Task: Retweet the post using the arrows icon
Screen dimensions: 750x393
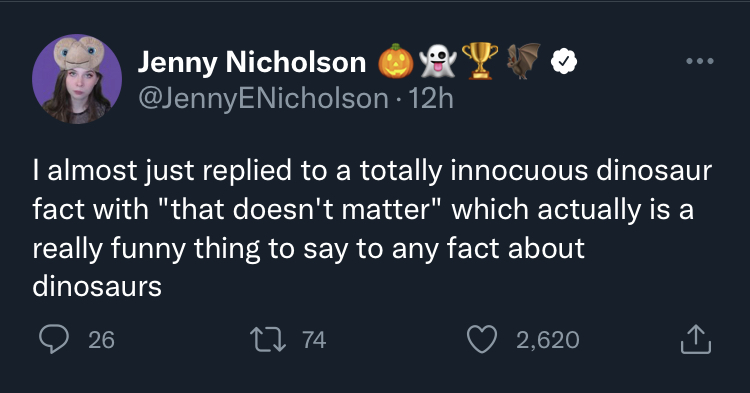Action: point(269,339)
